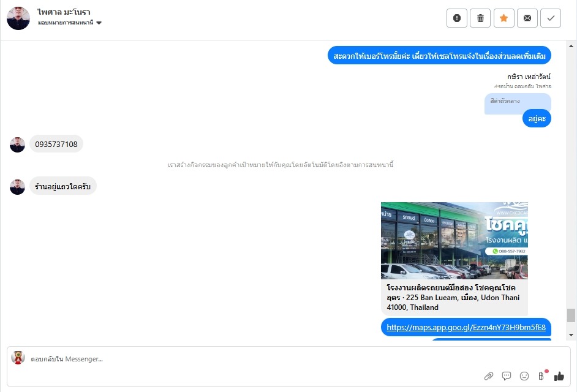The image size is (577, 392).
Task: Expand the assign conversation dropdown arrow
Action: click(99, 23)
